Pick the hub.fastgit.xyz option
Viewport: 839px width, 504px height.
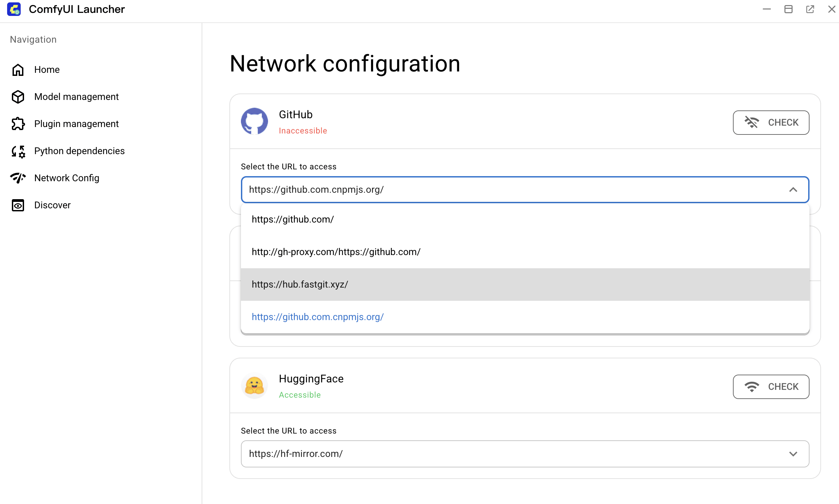pos(300,284)
